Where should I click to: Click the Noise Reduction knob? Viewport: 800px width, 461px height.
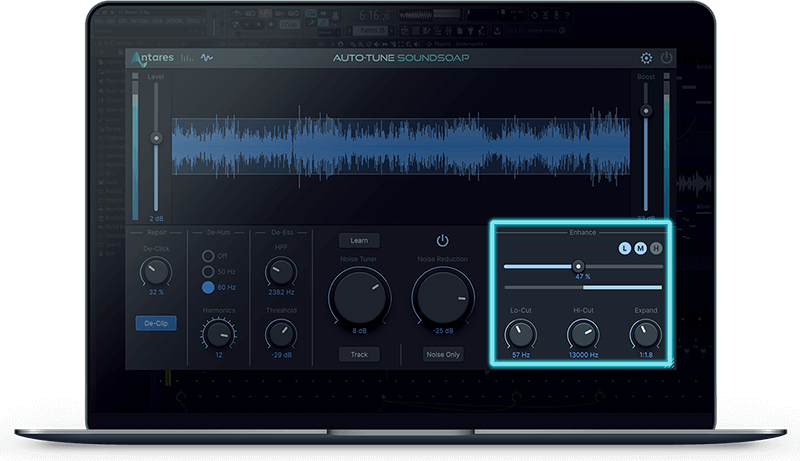pos(443,296)
